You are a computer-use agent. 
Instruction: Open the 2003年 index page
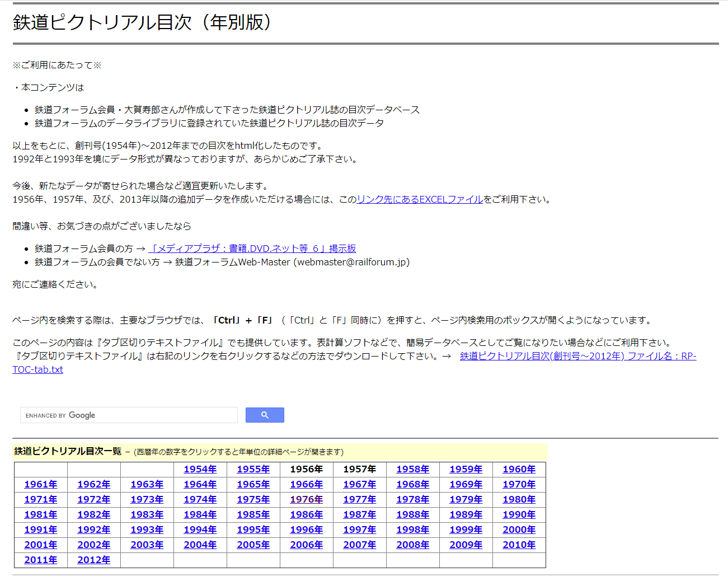pyautogui.click(x=147, y=545)
